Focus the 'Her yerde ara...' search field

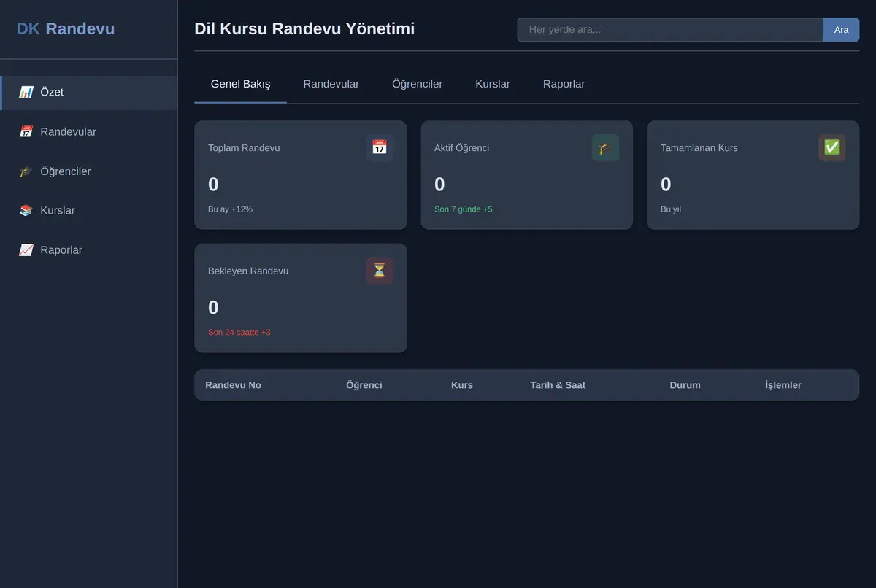[670, 30]
